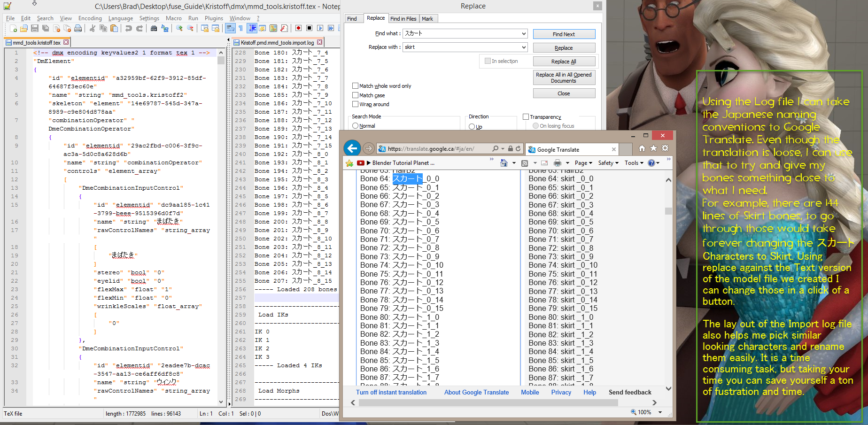This screenshot has width=868, height=425.
Task: Save the document with the floppy disk icon
Action: [35, 28]
